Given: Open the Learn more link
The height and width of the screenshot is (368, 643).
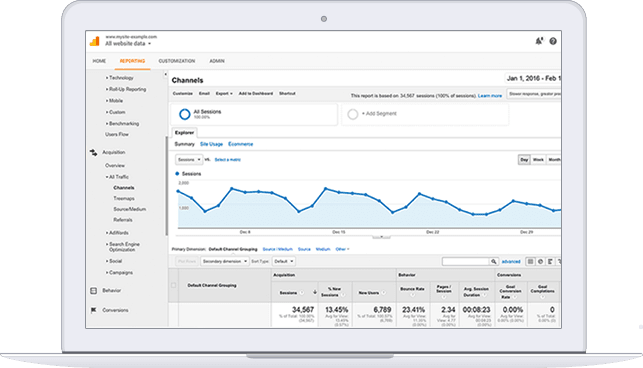Looking at the screenshot, I should click(x=490, y=96).
